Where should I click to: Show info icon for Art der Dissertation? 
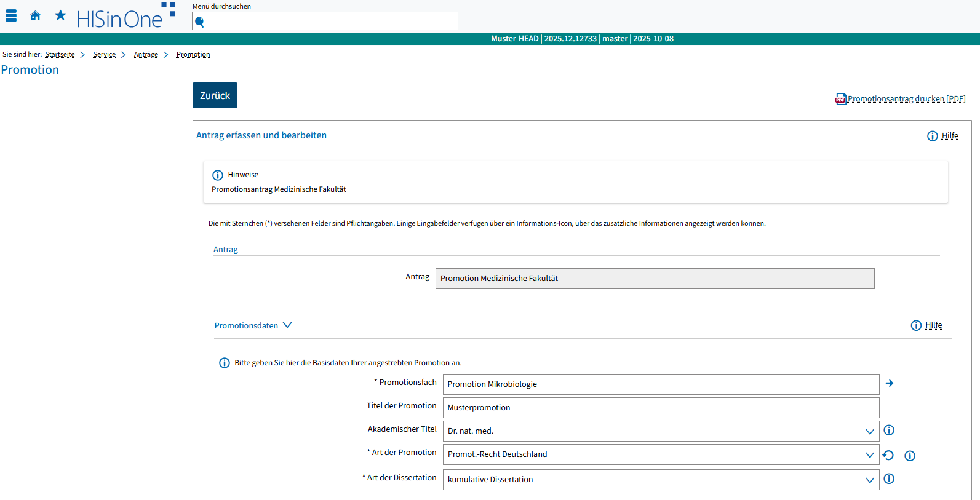889,479
